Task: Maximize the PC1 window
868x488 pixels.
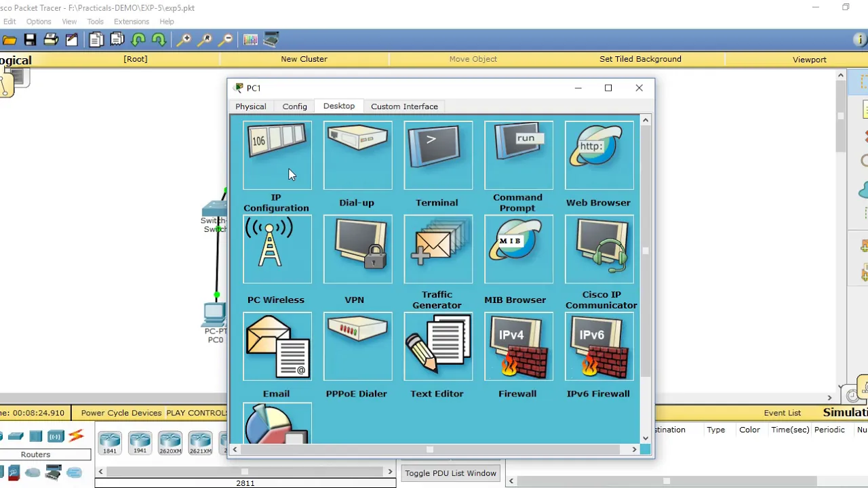Action: [x=608, y=88]
